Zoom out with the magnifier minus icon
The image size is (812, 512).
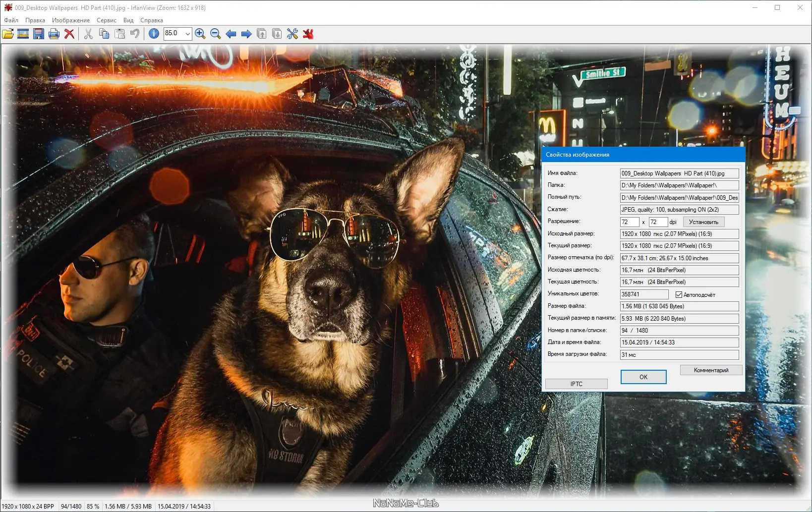click(x=216, y=34)
